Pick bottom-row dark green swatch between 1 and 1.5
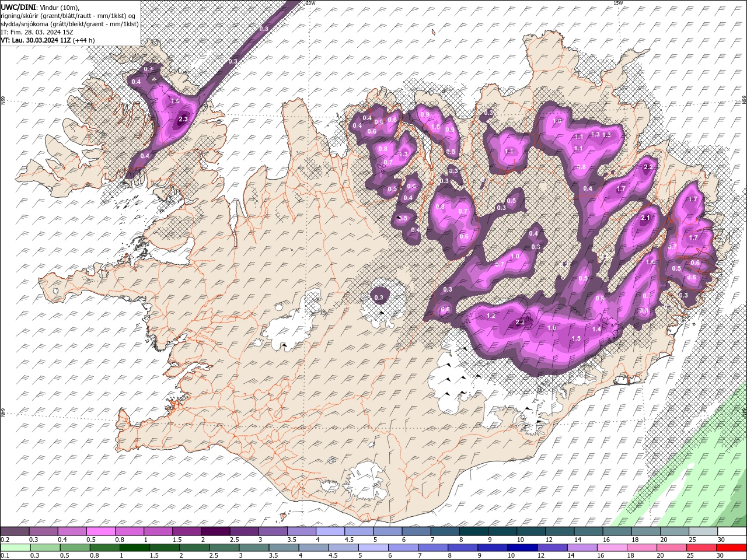This screenshot has height=560, width=747. tap(135, 548)
